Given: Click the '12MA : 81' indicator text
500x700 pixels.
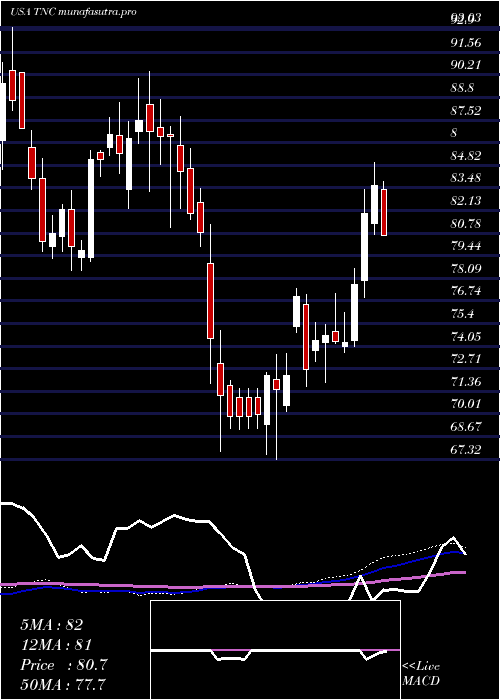Looking at the screenshot, I should [x=56, y=645].
